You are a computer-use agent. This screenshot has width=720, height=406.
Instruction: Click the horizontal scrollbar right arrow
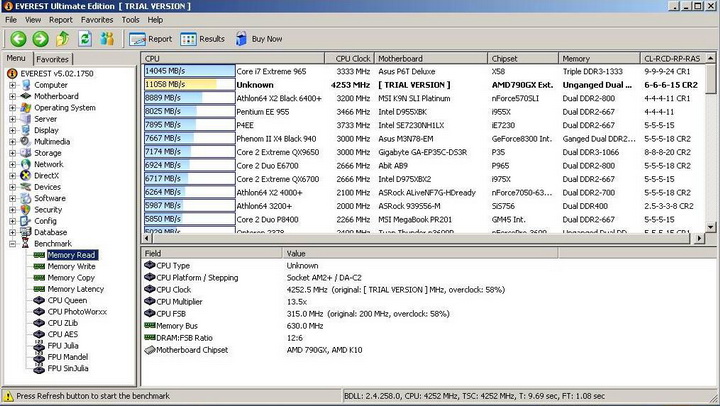point(699,238)
